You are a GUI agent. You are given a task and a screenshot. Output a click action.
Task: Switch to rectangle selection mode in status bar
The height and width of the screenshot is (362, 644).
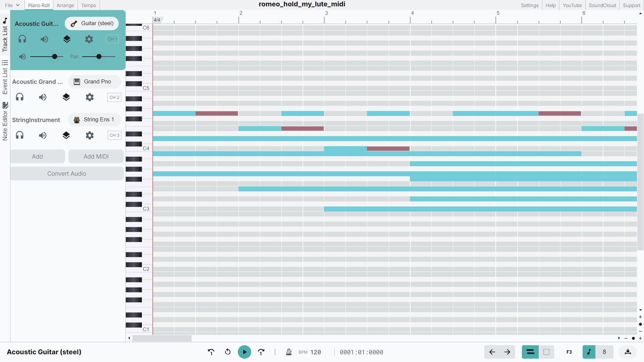pyautogui.click(x=546, y=352)
